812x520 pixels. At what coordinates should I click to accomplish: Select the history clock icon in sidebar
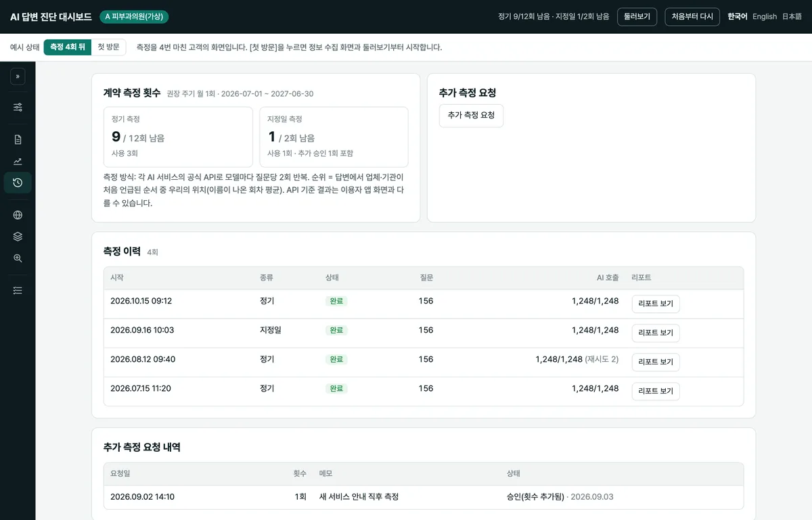point(18,183)
